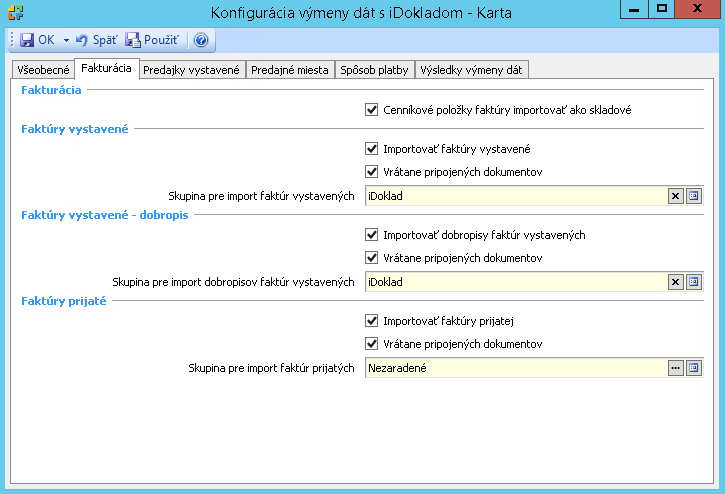Screen dimensions: 725x494
Task: Open lookup list for dobropisov group field
Action: [693, 282]
